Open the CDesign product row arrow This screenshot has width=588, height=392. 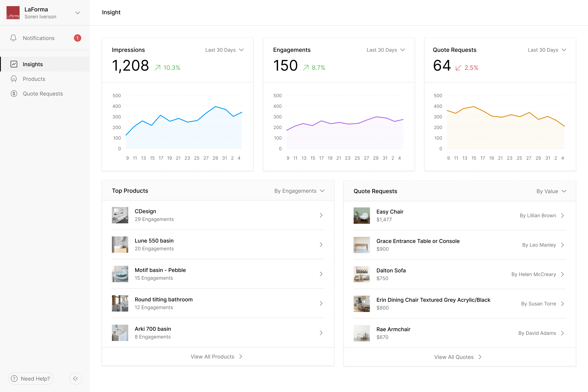(321, 215)
